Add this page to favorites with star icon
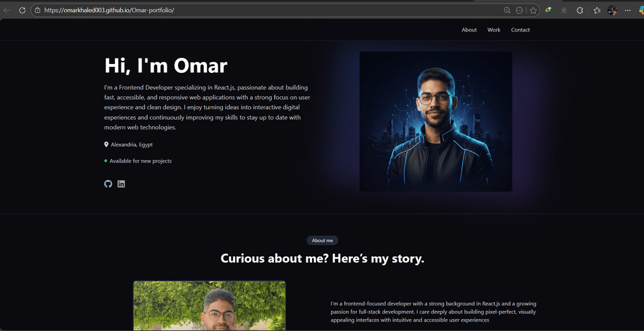Viewport: 644px width, 331px height. click(533, 10)
